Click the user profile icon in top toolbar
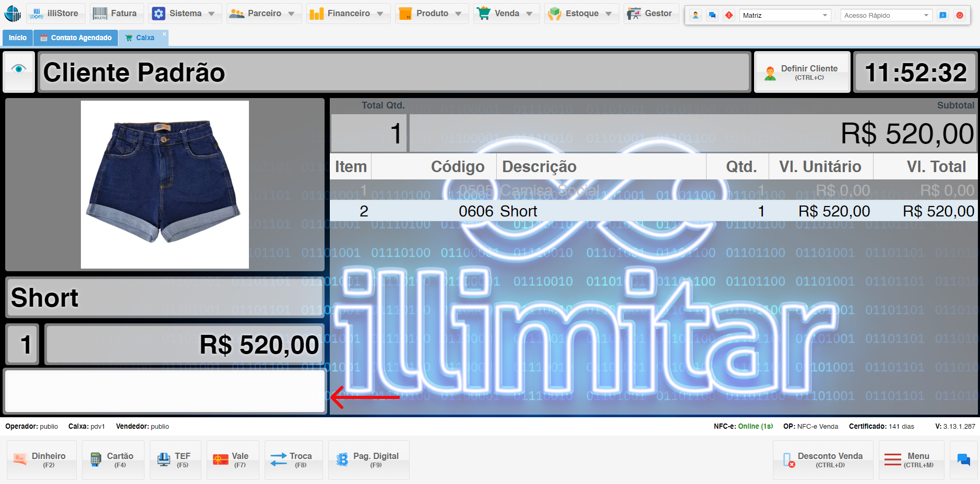 tap(696, 15)
